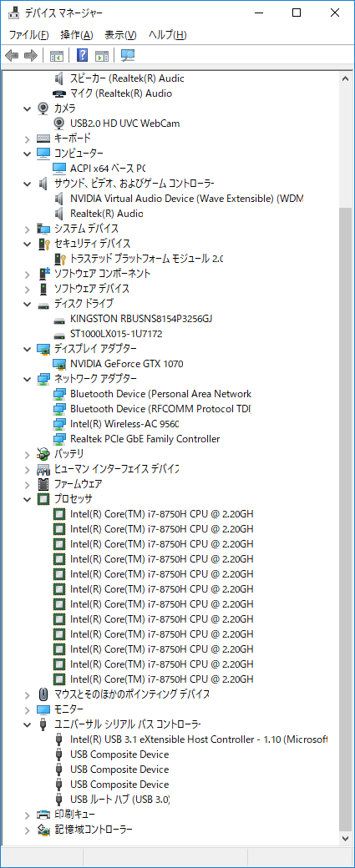Click the webcam icon beside USB2.0 HD UVC WebCam
This screenshot has height=868, width=355.
pyautogui.click(x=59, y=123)
